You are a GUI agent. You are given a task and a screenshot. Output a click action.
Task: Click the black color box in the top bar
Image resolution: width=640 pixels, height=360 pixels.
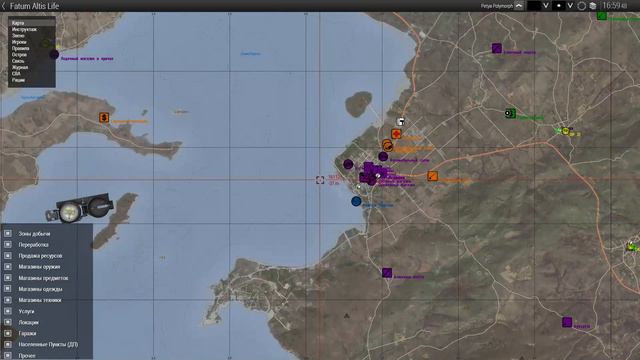(534, 6)
